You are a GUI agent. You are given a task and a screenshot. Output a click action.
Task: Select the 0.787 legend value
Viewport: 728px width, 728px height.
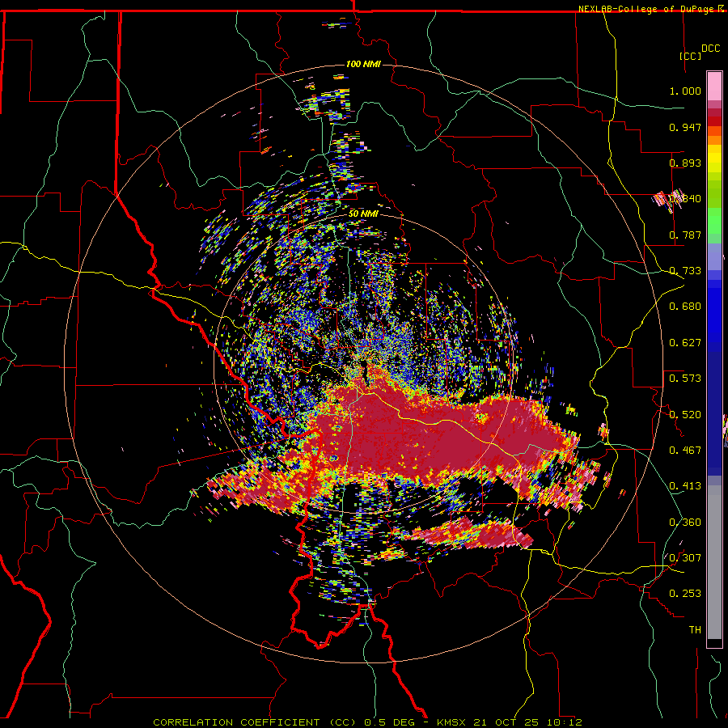685,235
